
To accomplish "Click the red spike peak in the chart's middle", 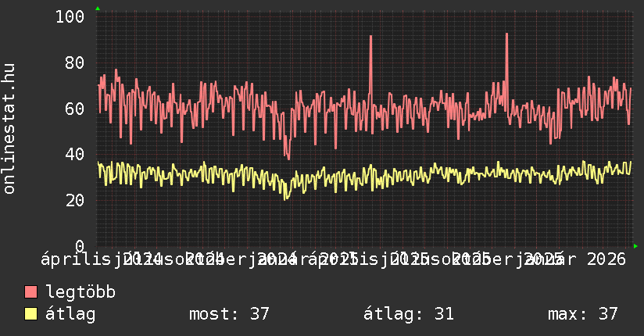I will [x=370, y=37].
